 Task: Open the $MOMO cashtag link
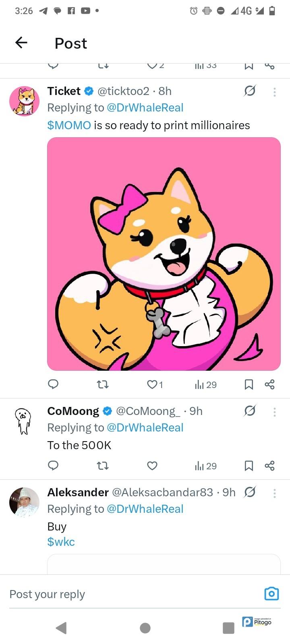(x=69, y=125)
